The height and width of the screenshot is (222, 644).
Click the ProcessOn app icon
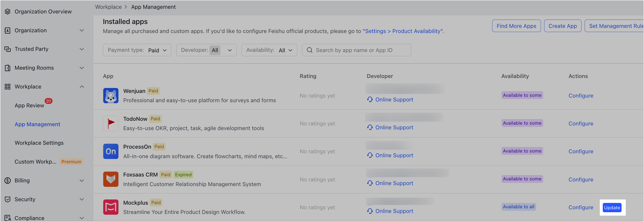111,151
